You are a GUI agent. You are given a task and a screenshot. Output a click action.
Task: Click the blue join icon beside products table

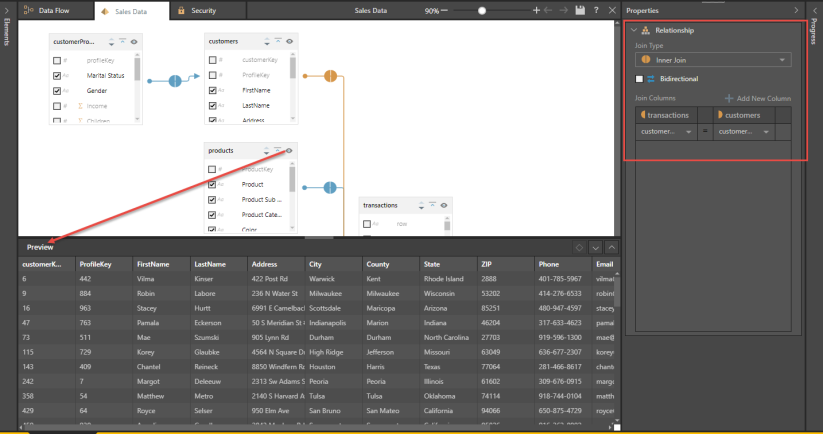coord(330,186)
